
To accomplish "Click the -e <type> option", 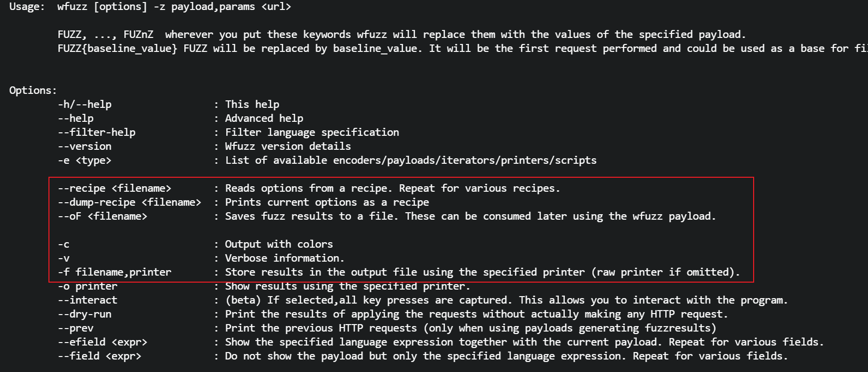I will click(x=84, y=160).
